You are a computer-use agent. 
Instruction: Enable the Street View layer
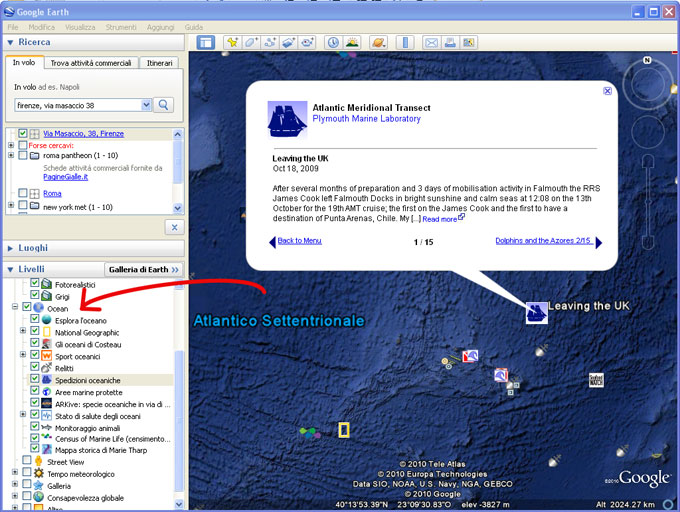[x=27, y=460]
